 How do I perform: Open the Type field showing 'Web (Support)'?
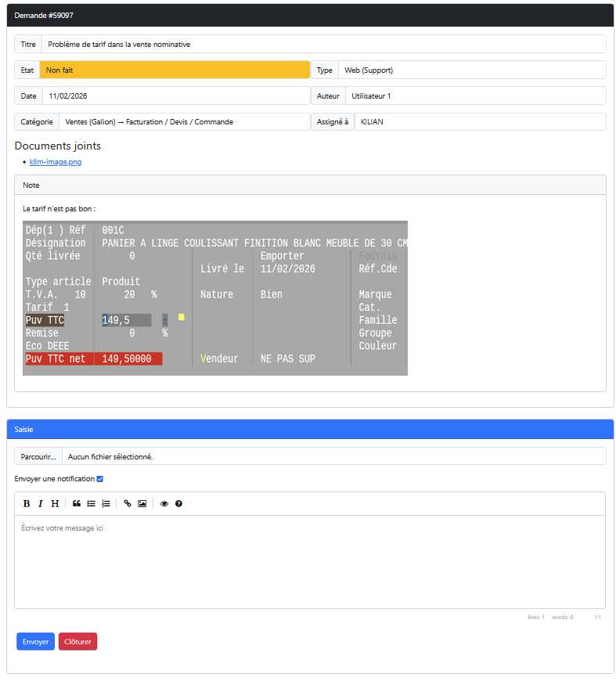[x=472, y=70]
